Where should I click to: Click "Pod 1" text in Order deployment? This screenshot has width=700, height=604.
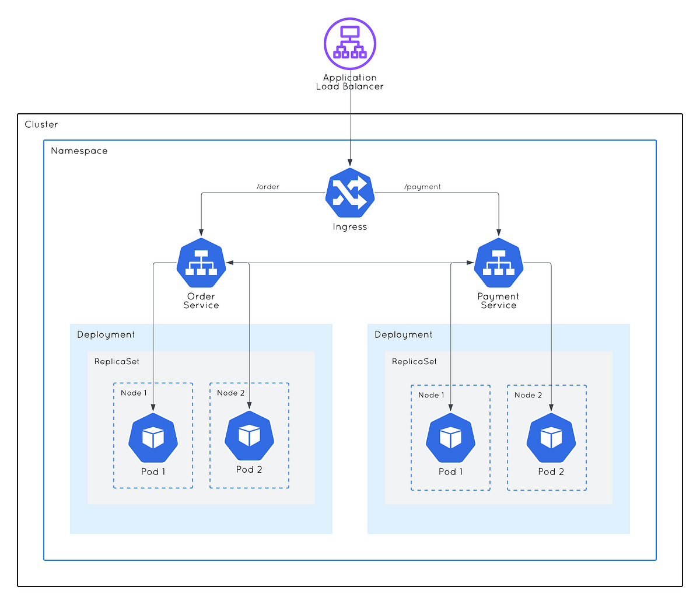pyautogui.click(x=153, y=472)
